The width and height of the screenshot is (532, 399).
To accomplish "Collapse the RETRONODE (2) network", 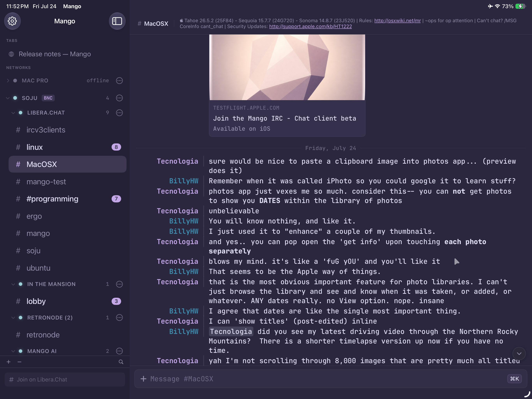I will (x=13, y=318).
